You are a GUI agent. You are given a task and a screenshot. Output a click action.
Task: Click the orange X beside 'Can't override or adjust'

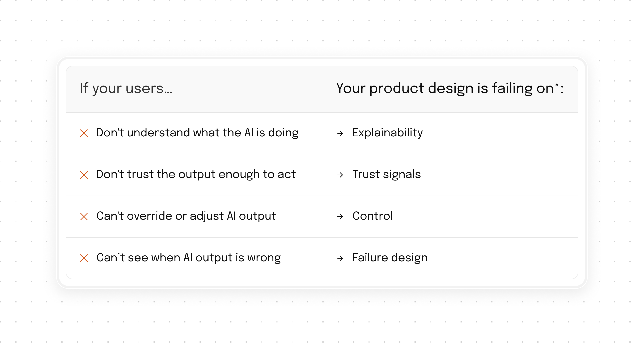pyautogui.click(x=84, y=217)
